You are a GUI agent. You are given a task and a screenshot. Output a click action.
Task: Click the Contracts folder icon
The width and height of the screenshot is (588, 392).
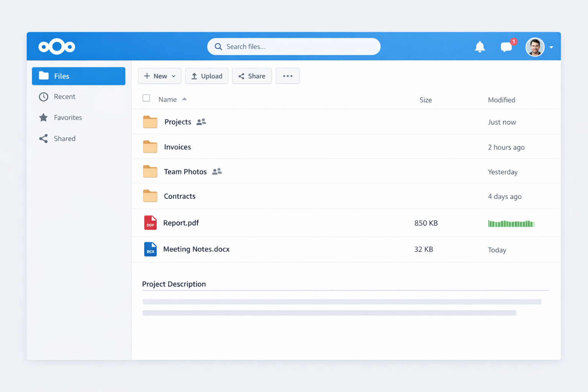(x=150, y=196)
